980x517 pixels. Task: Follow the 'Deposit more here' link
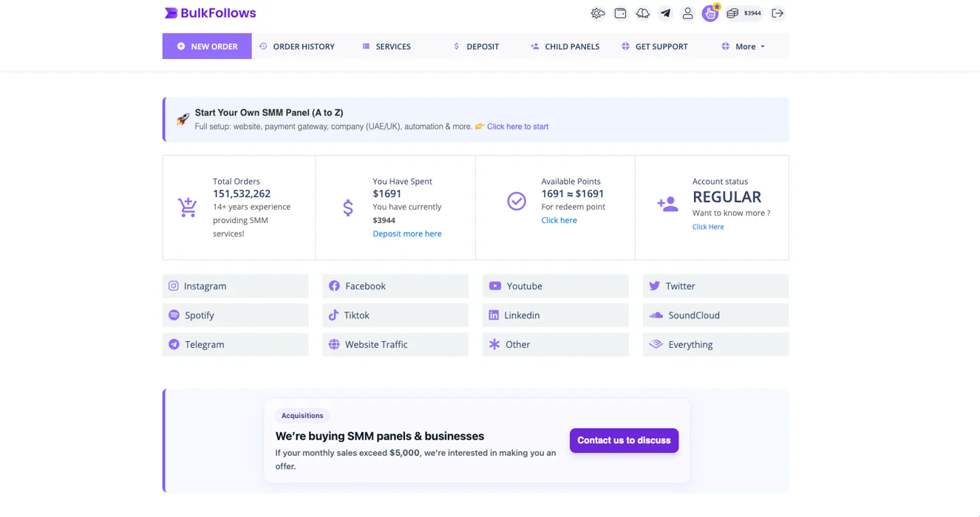tap(407, 233)
